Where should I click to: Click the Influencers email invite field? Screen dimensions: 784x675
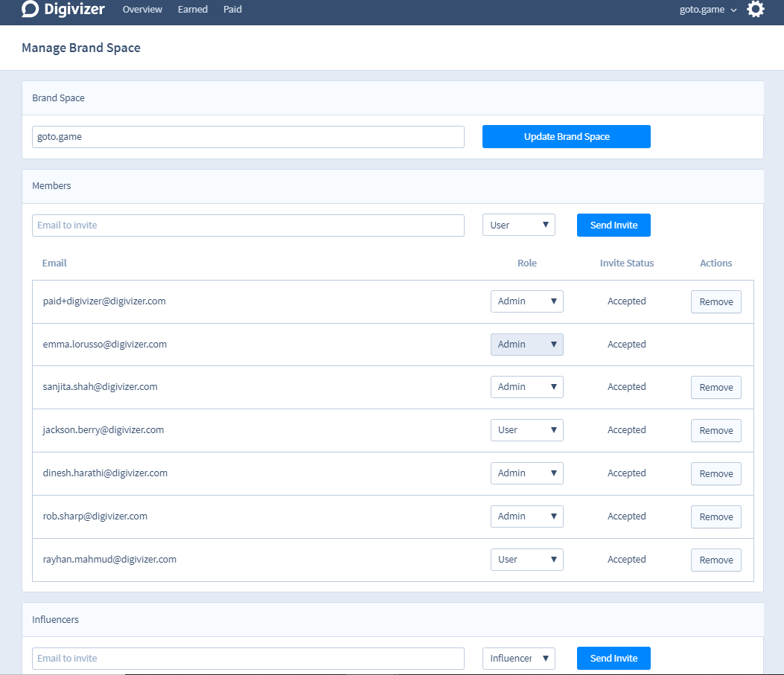pyautogui.click(x=248, y=658)
